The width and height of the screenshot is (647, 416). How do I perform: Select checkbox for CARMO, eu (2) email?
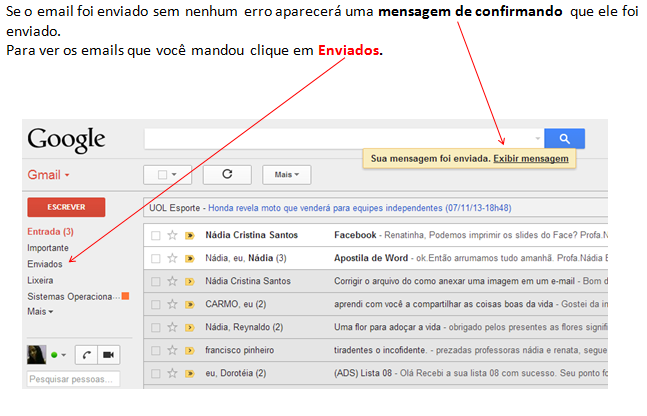coord(156,305)
